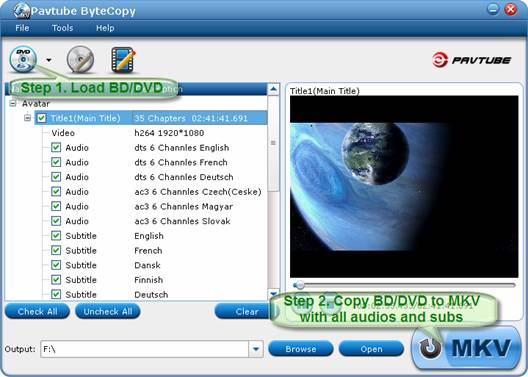Click the dts 6 Channles English text

click(x=182, y=147)
